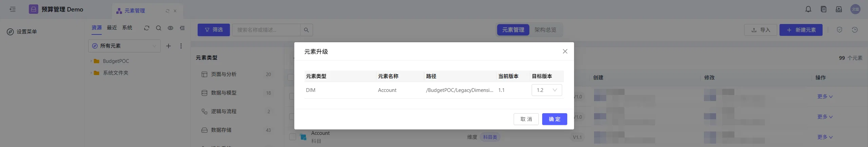Click the Account dimension icon in list

pyautogui.click(x=303, y=137)
